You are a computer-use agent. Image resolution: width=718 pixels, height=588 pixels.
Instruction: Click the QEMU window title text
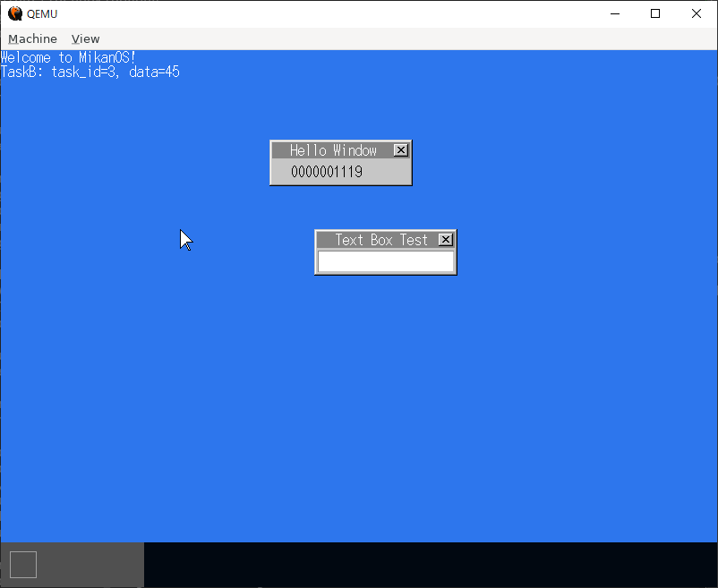tap(42, 13)
